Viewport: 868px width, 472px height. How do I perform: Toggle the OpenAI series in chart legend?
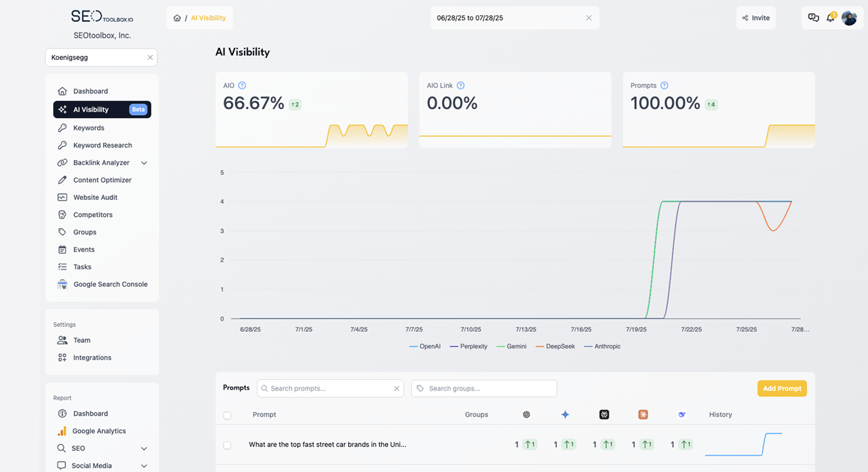click(425, 347)
